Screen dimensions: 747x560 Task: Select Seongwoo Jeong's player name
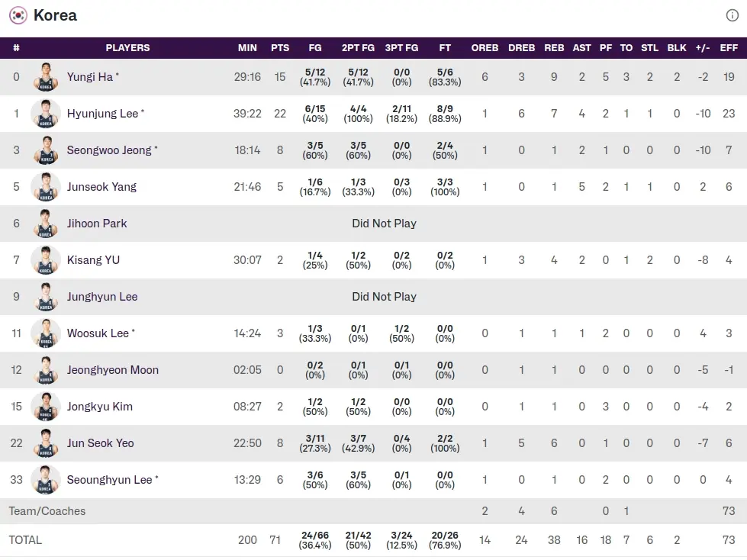(x=109, y=150)
